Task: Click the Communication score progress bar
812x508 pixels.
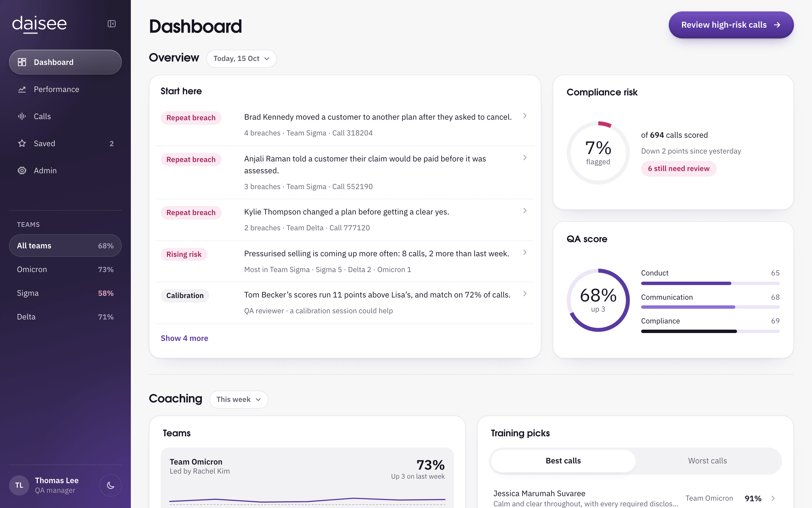Action: click(x=710, y=307)
